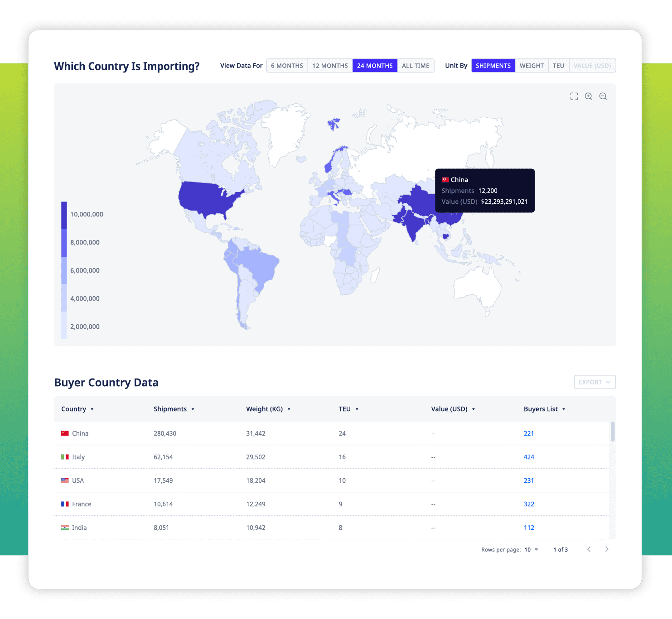The image size is (672, 619).
Task: Set unit to SHIPMENTS
Action: (x=493, y=66)
